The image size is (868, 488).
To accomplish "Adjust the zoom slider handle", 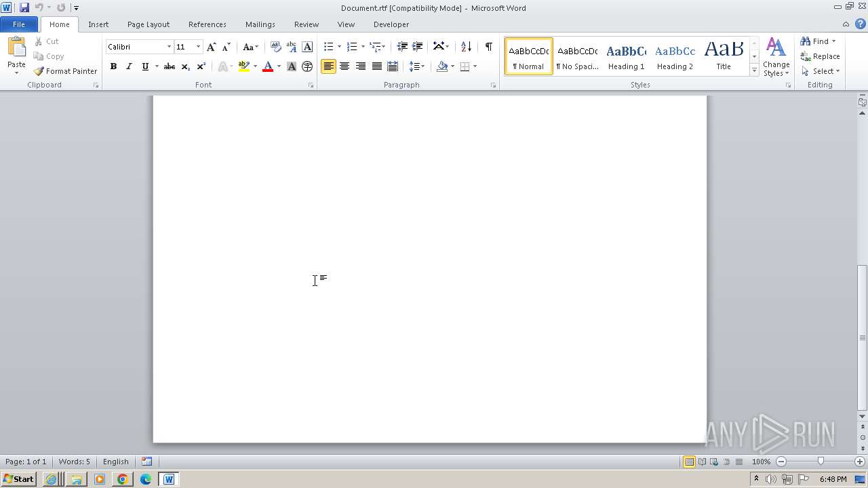I will (x=821, y=462).
